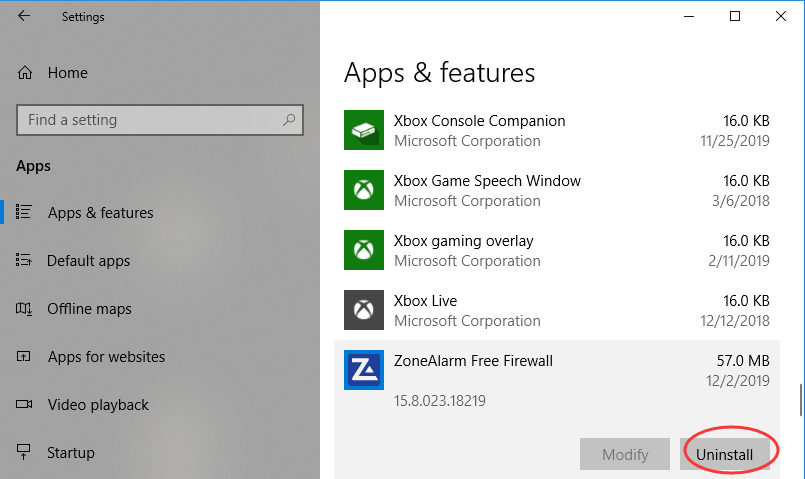Open the Apps for websites page
Viewport: 805px width, 479px height.
(x=106, y=357)
